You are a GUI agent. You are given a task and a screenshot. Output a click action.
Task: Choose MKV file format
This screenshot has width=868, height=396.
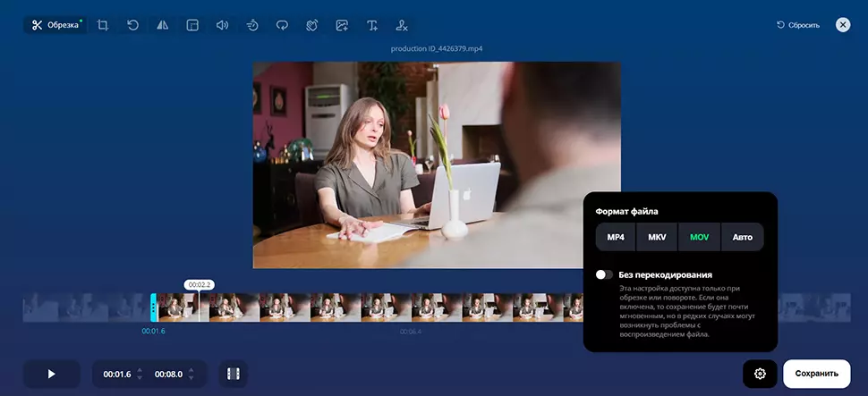click(657, 237)
